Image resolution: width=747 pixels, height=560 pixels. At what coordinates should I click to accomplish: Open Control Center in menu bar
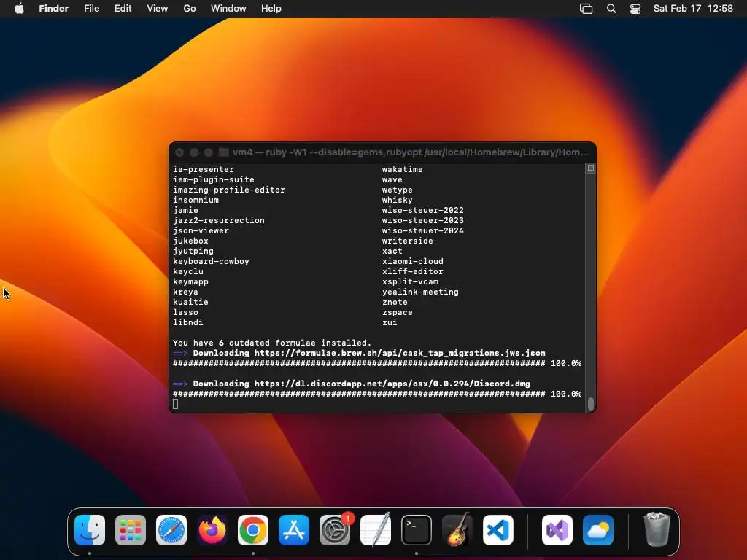pos(635,9)
